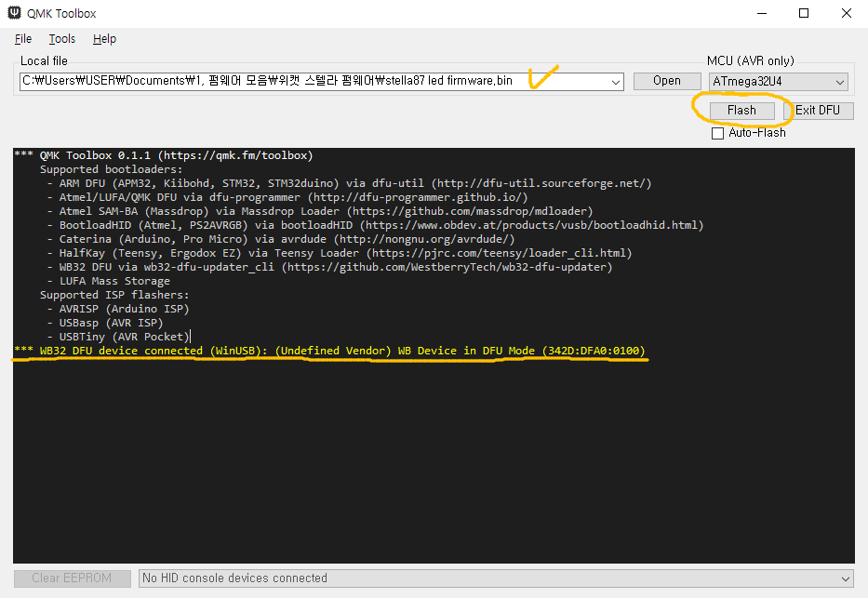Minimize the QMK Toolbox window

pyautogui.click(x=762, y=13)
